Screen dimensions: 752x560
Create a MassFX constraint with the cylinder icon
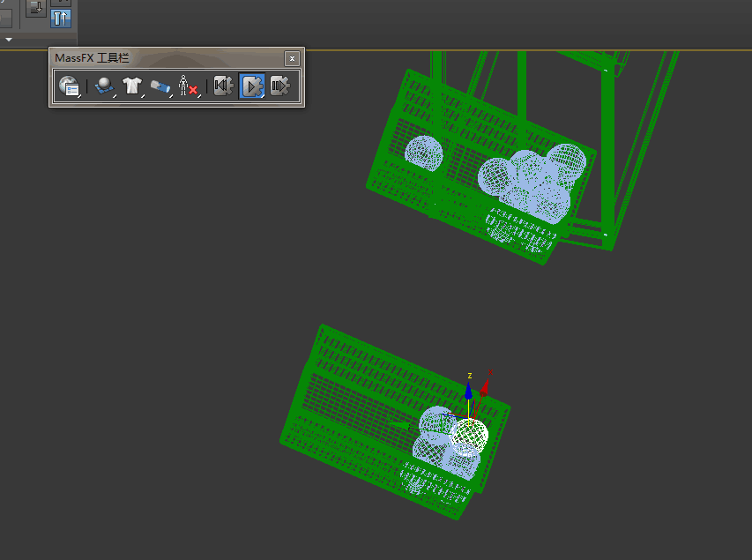coord(160,86)
